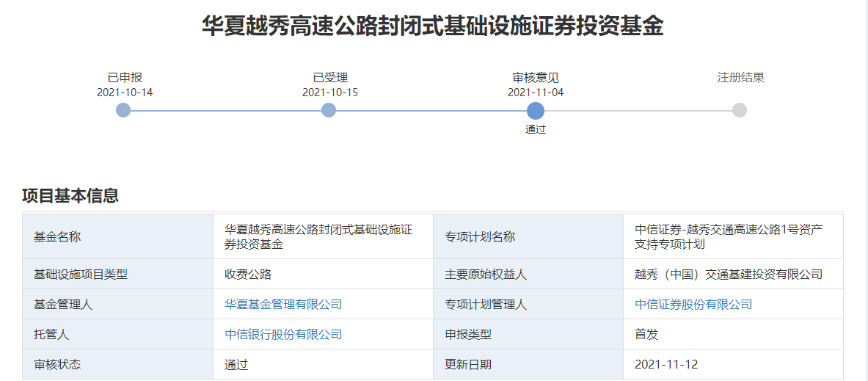Click the 已受理 timeline circle marker
The image size is (868, 381).
329,110
